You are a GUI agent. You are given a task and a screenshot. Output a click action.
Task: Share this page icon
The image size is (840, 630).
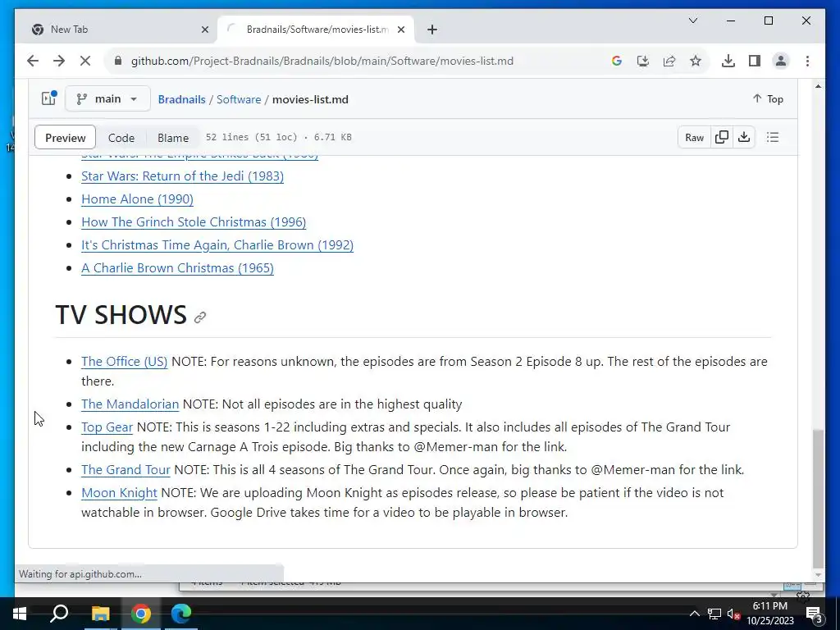click(x=669, y=61)
